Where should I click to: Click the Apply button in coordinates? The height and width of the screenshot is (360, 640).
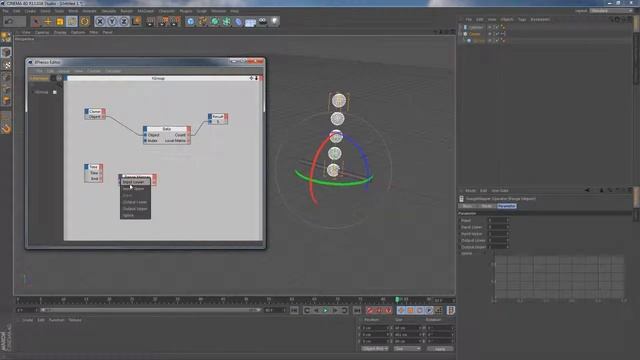[440, 349]
